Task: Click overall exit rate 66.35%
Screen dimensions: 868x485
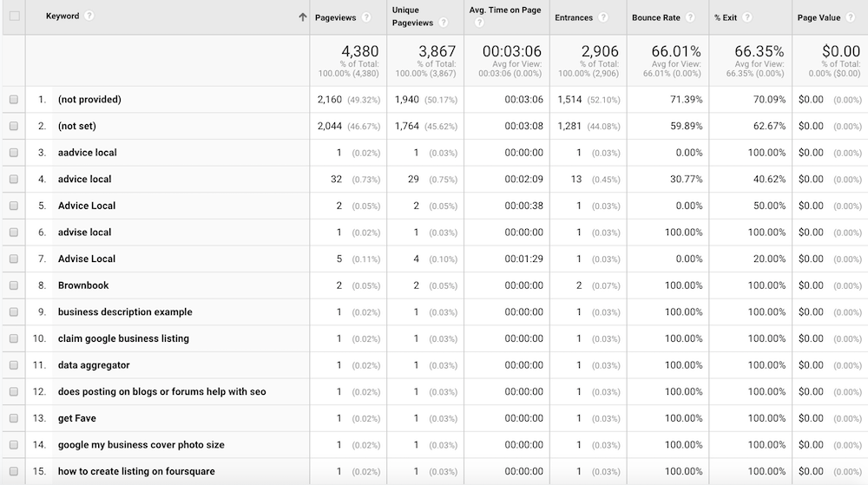Action: tap(759, 51)
